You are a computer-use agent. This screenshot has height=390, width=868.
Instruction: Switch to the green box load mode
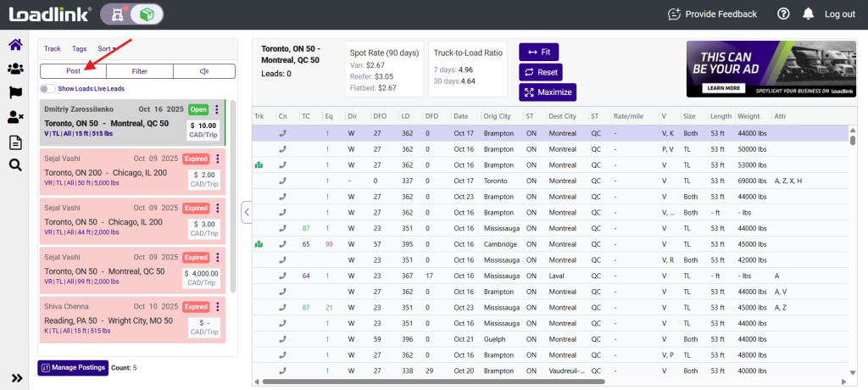(147, 14)
